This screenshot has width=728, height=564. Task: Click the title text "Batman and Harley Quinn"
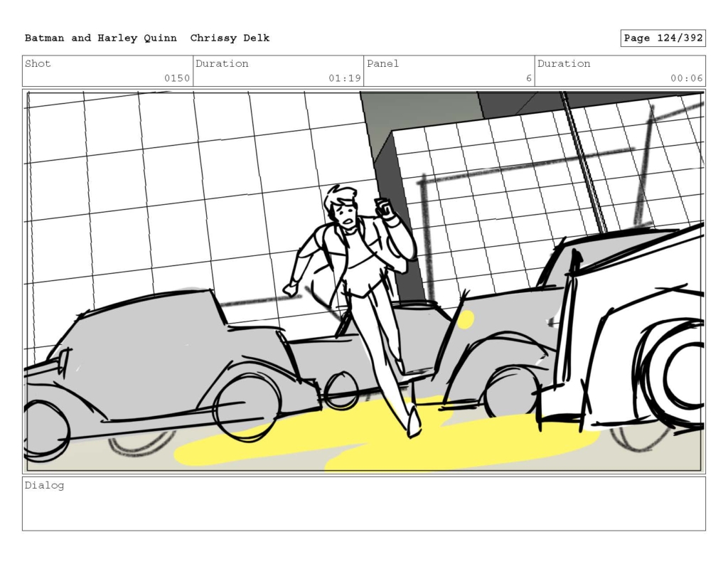(x=101, y=38)
